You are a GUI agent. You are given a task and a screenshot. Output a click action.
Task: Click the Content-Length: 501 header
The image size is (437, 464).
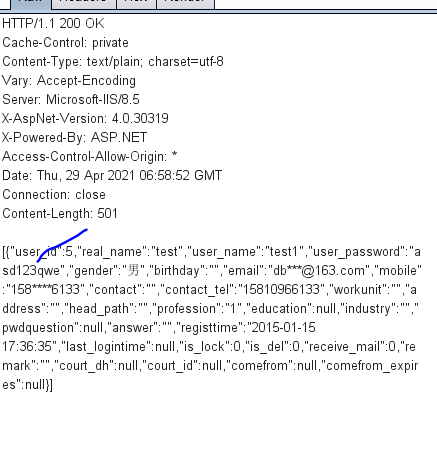coord(60,214)
